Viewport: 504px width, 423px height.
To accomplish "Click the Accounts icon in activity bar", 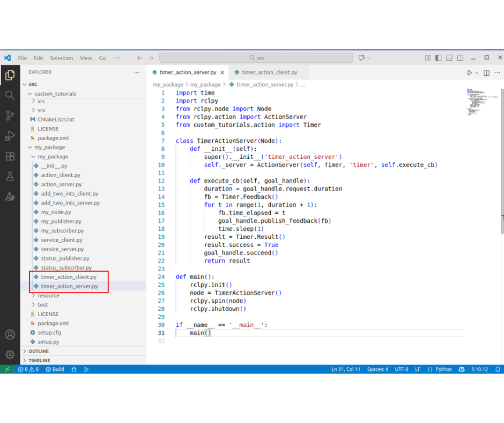I will coord(10,334).
